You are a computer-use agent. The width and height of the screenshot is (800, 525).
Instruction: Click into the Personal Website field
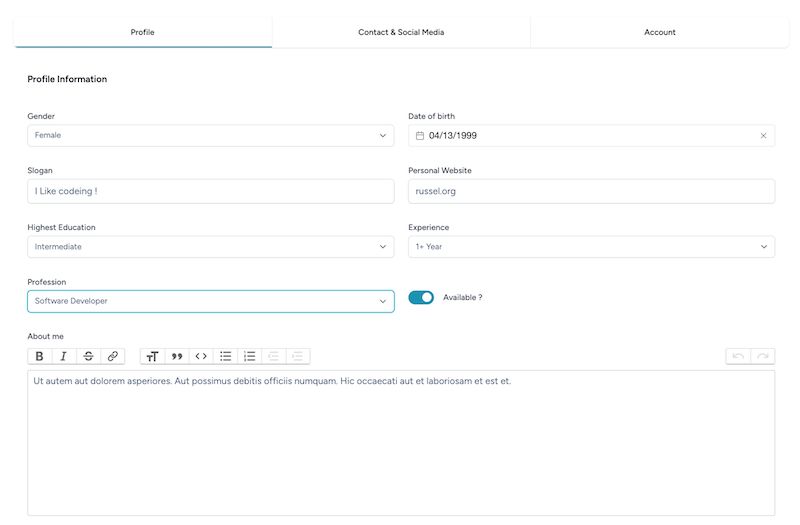(x=591, y=191)
